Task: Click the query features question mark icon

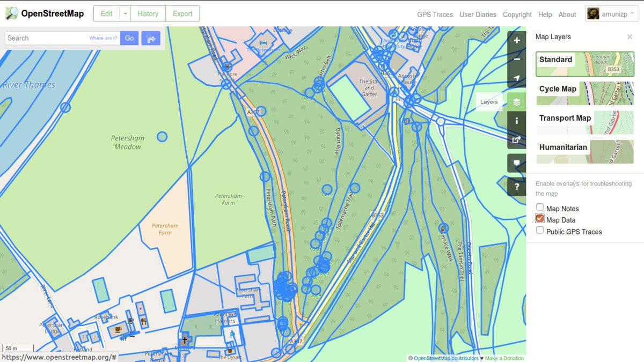Action: 517,187
